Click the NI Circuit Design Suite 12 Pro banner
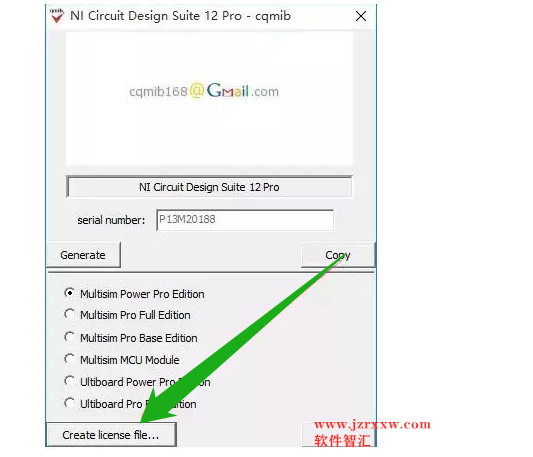Viewport: 533px width, 457px height. pos(209,187)
